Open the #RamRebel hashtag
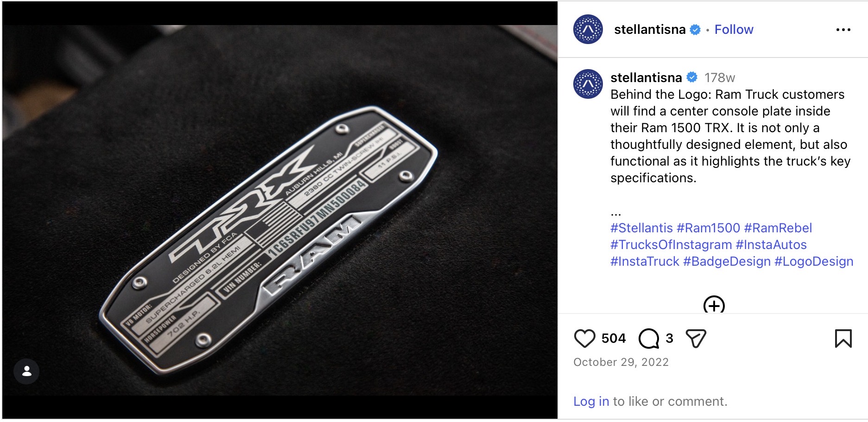This screenshot has height=422, width=868. [x=778, y=228]
